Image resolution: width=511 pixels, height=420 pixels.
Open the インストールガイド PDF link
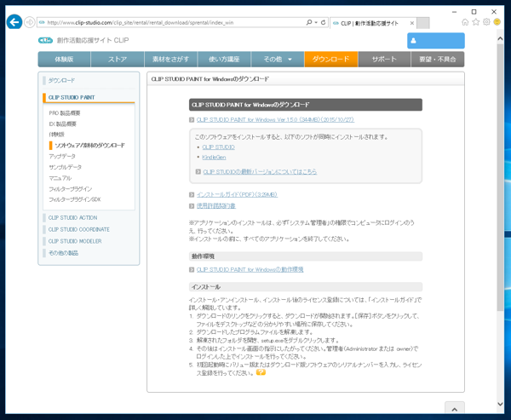click(x=237, y=195)
